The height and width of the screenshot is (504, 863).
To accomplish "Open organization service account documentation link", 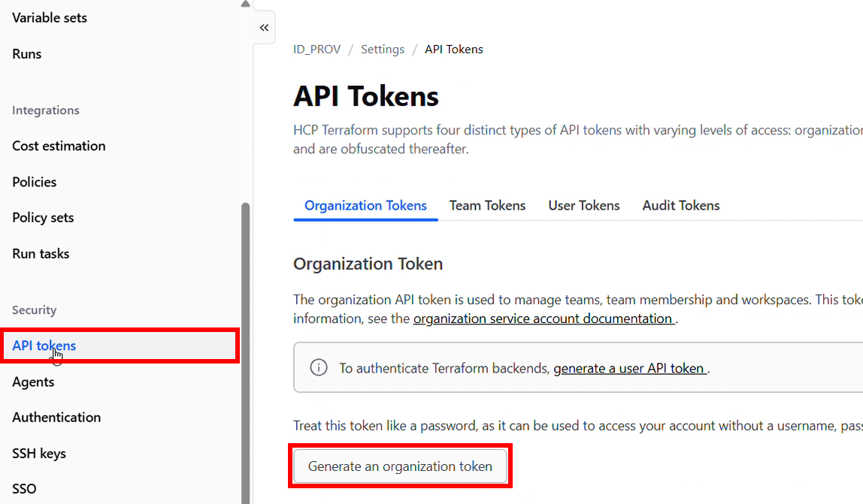I will 544,318.
